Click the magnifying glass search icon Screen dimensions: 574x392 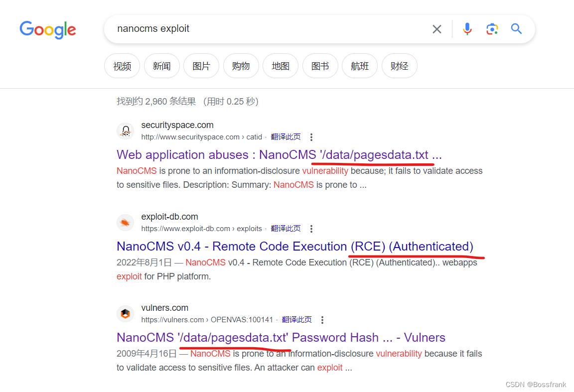[516, 28]
